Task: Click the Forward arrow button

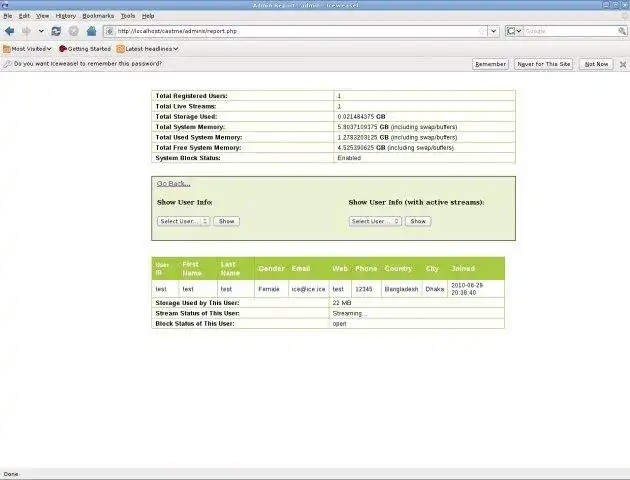Action: (26, 31)
